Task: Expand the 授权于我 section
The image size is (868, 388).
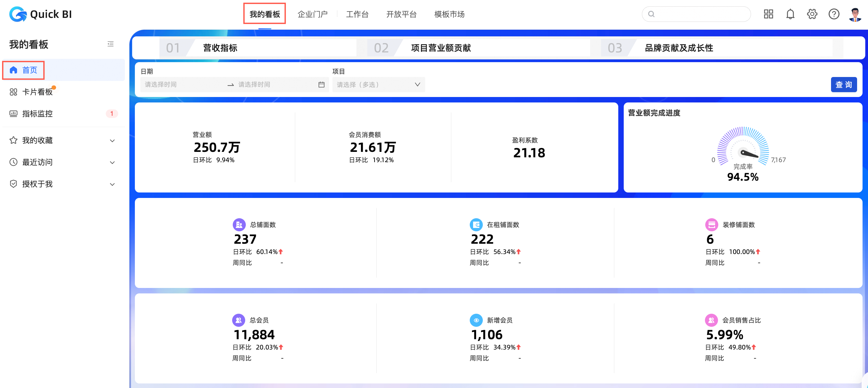Action: (x=112, y=184)
